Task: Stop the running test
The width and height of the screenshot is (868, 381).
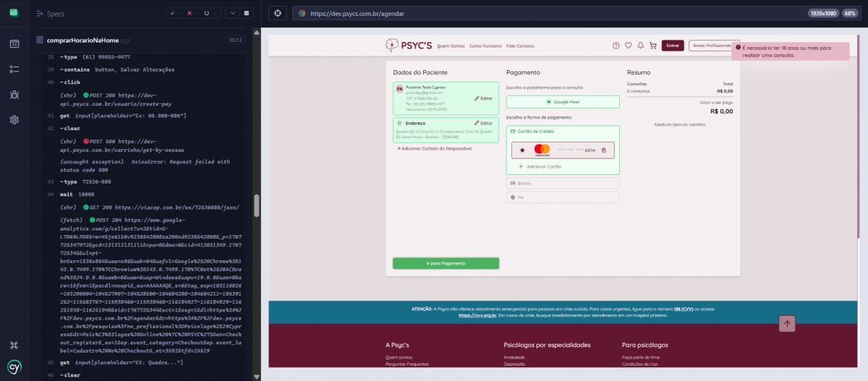Action: click(246, 13)
